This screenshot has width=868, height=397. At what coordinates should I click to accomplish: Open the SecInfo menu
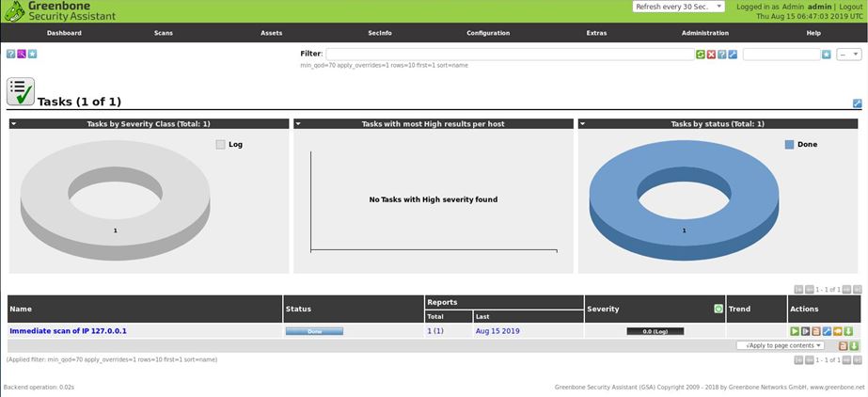(x=380, y=33)
